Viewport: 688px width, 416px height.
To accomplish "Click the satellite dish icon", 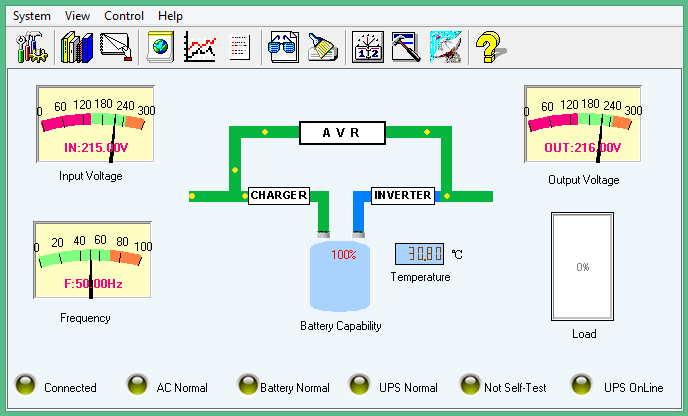I will coord(445,47).
